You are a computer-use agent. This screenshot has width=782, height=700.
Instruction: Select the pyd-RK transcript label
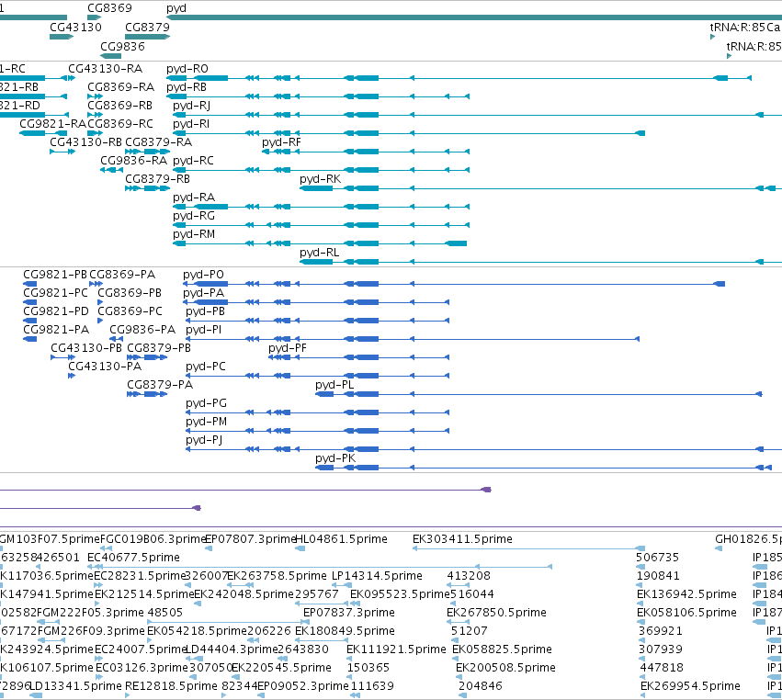320,179
